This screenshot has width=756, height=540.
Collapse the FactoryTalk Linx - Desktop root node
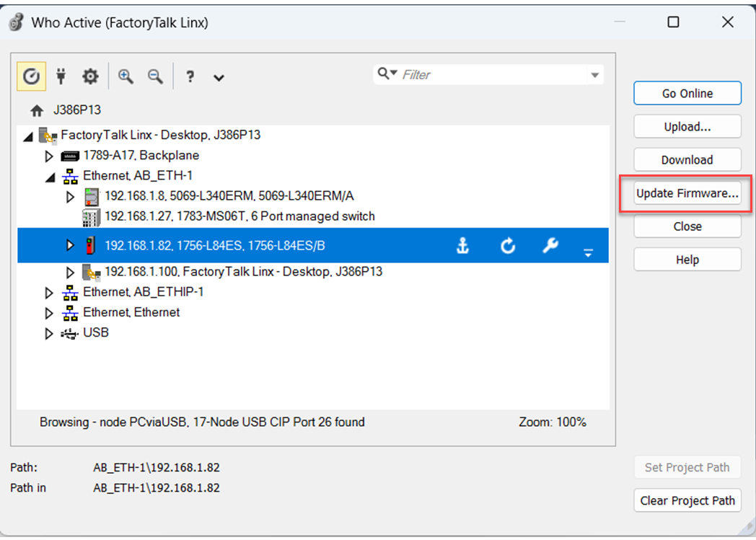(28, 137)
